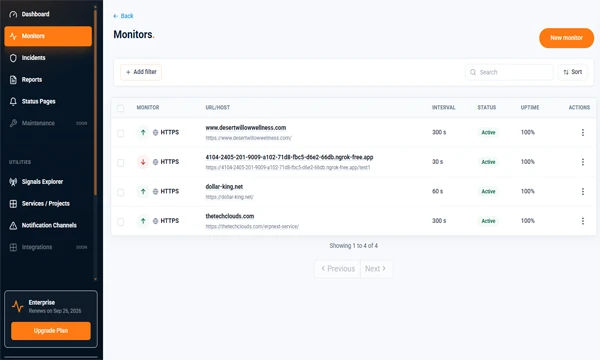Click the Active status badge for dollar-king.net
Image resolution: width=600 pixels, height=360 pixels.
click(x=488, y=191)
